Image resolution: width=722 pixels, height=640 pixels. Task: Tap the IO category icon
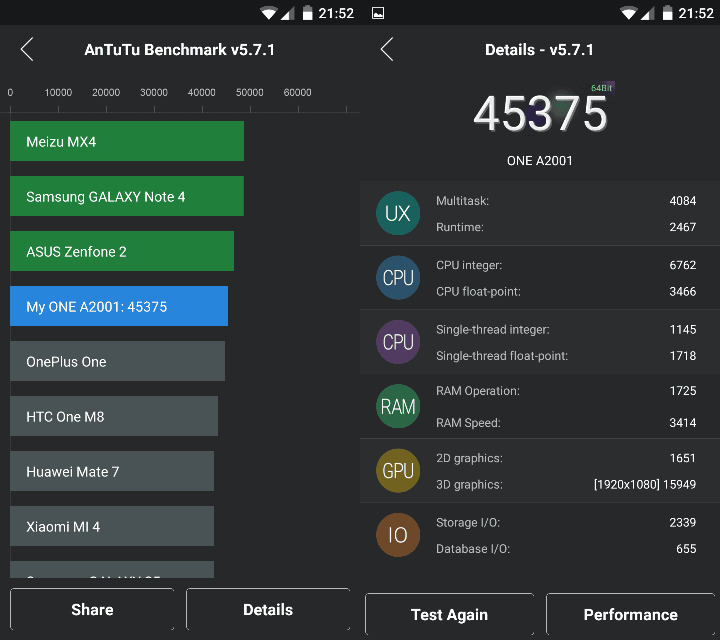(x=398, y=535)
